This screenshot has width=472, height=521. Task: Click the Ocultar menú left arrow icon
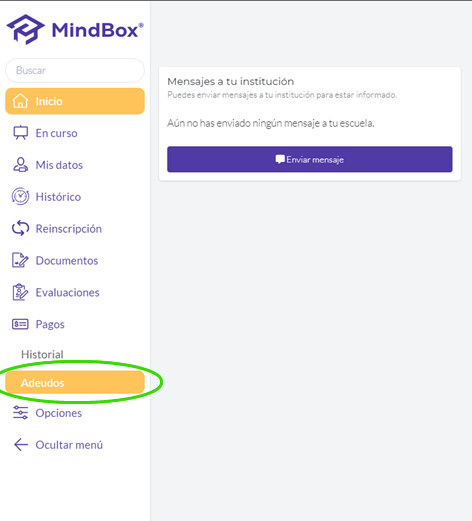pos(21,444)
